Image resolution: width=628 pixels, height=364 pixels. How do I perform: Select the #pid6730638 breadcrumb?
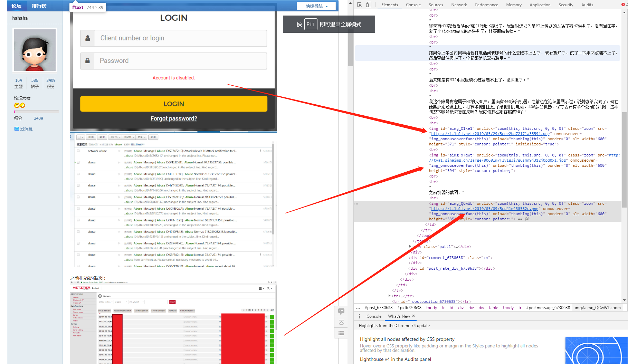click(409, 308)
